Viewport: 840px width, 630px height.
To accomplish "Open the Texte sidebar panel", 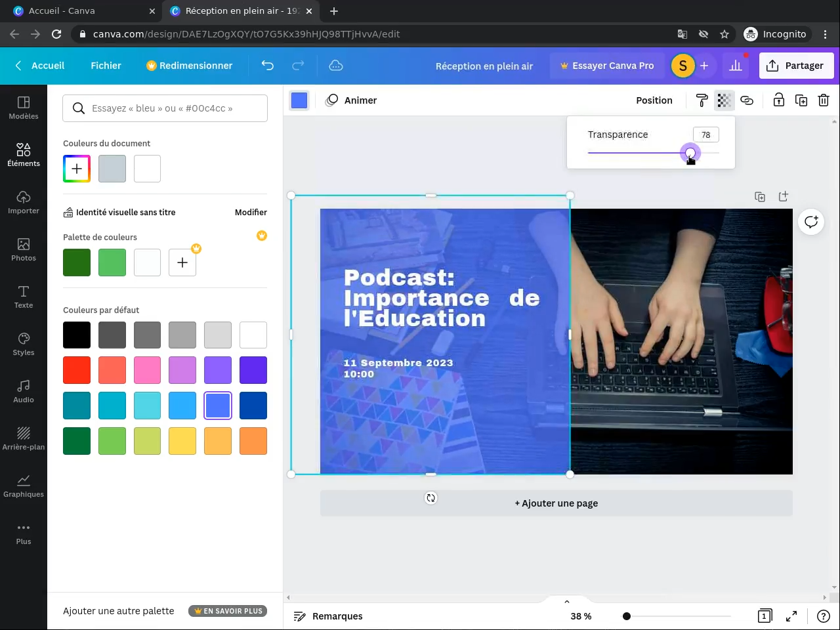I will click(24, 297).
